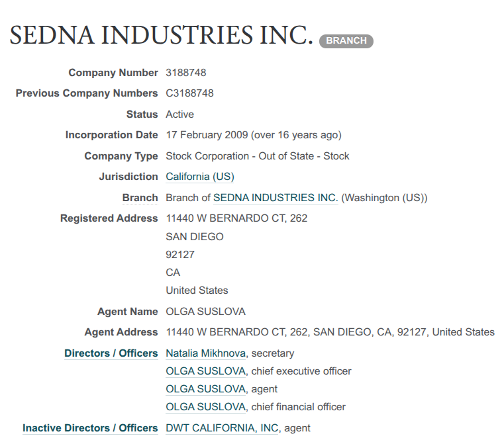Click the Active status value
502x448 pixels.
[179, 114]
